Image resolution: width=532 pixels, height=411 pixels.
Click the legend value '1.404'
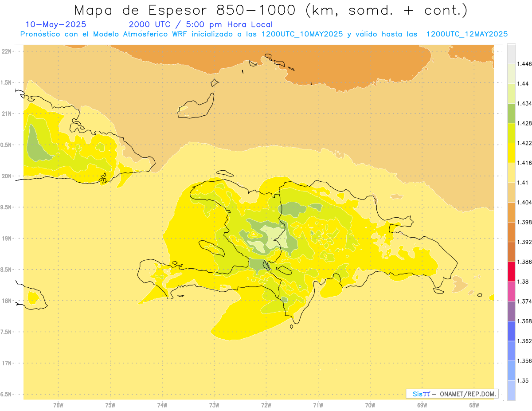pos(524,202)
